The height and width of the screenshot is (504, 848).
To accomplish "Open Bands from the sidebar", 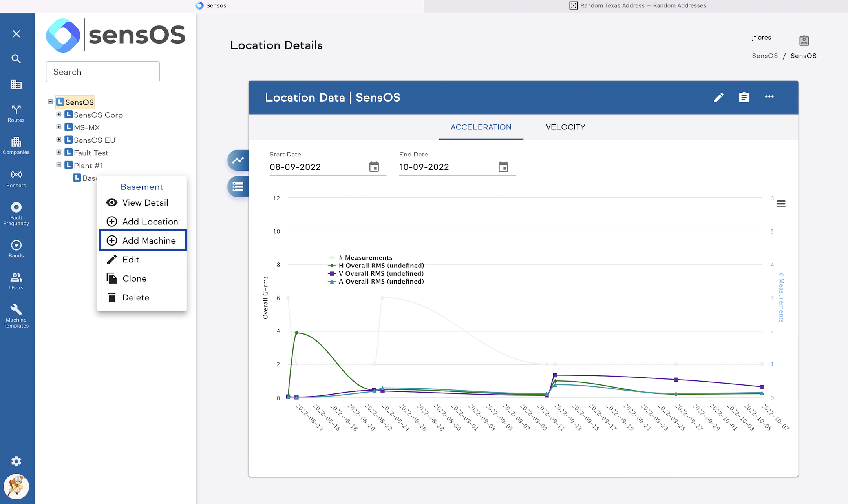I will click(x=16, y=249).
